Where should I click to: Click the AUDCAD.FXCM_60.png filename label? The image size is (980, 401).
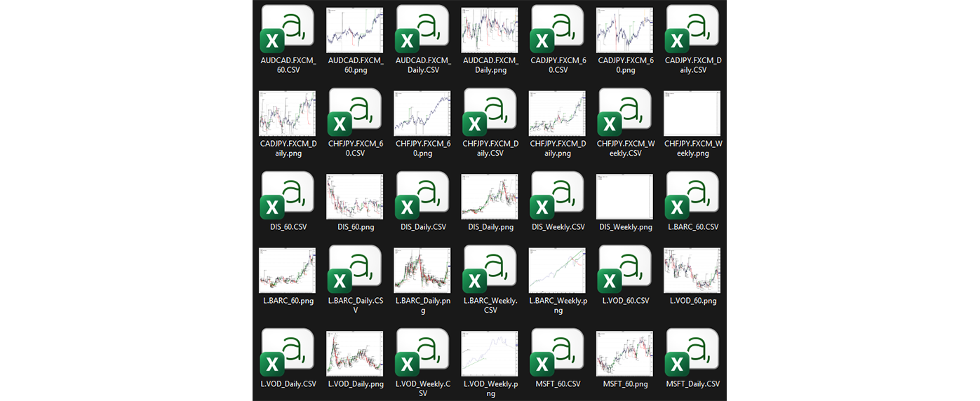coord(355,65)
